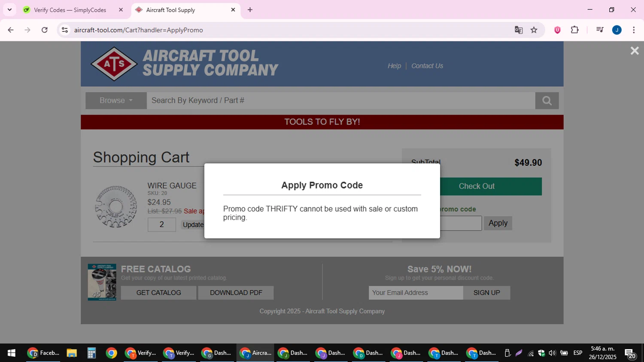Screen dimensions: 644x362
Task: Click the THRIFTY promo code error message
Action: 320,213
